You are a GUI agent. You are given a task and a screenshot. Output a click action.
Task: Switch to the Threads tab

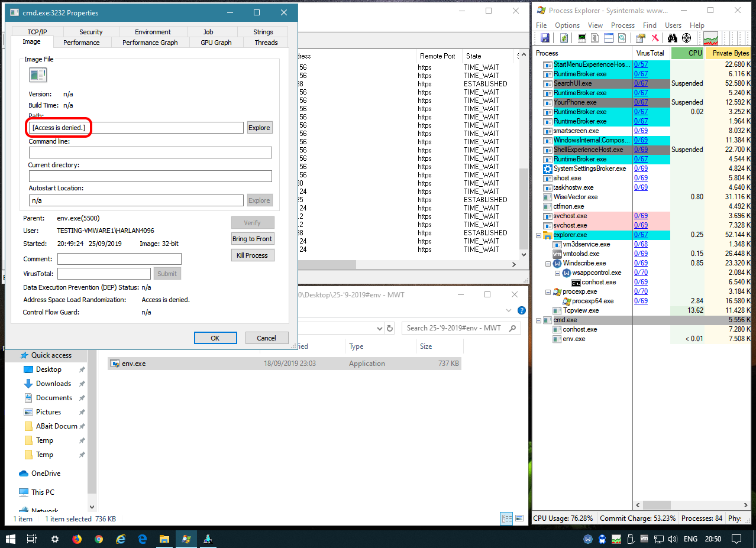click(x=266, y=43)
